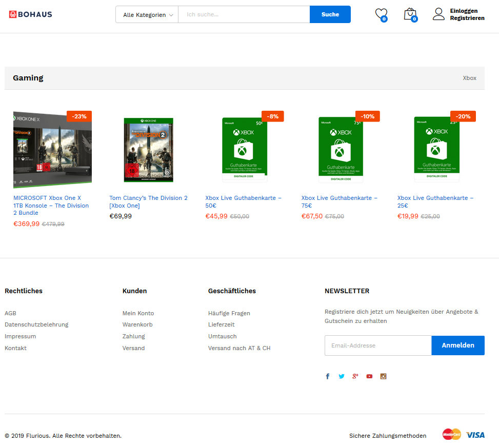
Task: Click the Einloggen link
Action: [464, 11]
